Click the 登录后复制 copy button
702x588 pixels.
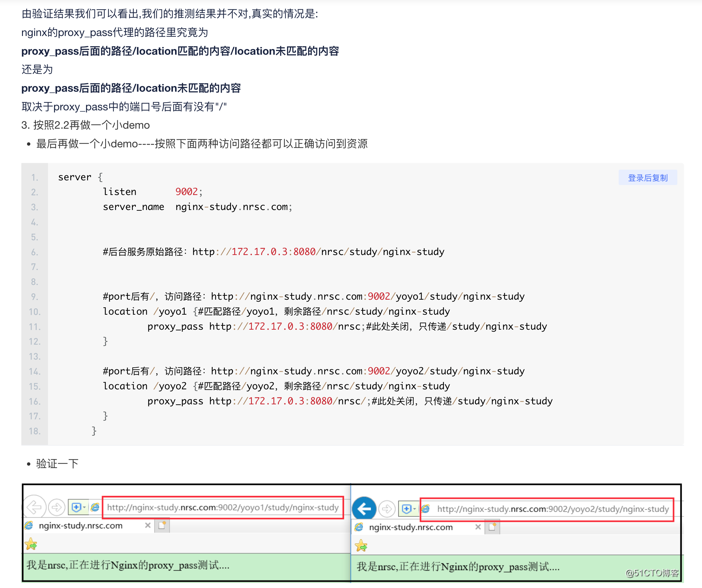(648, 178)
